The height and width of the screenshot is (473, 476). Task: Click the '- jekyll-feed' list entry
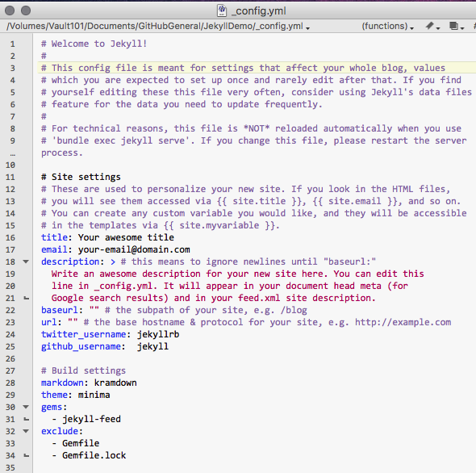pos(86,419)
